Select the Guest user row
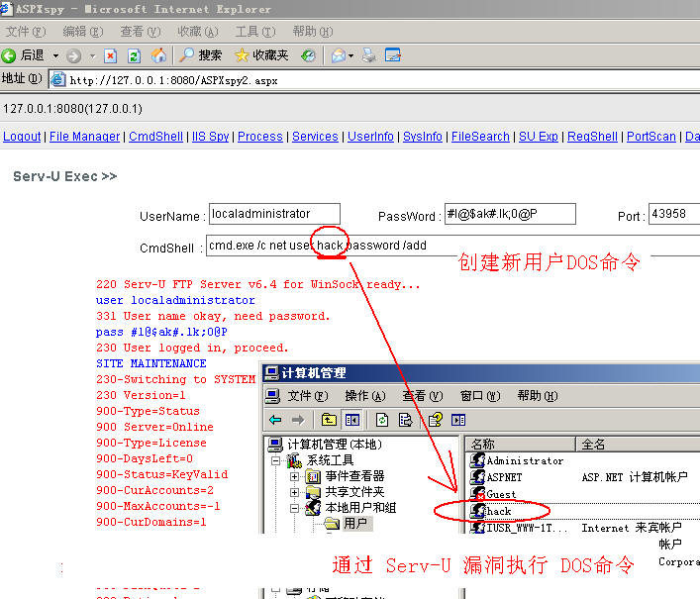Screen dimensions: 700x599 (x=493, y=494)
